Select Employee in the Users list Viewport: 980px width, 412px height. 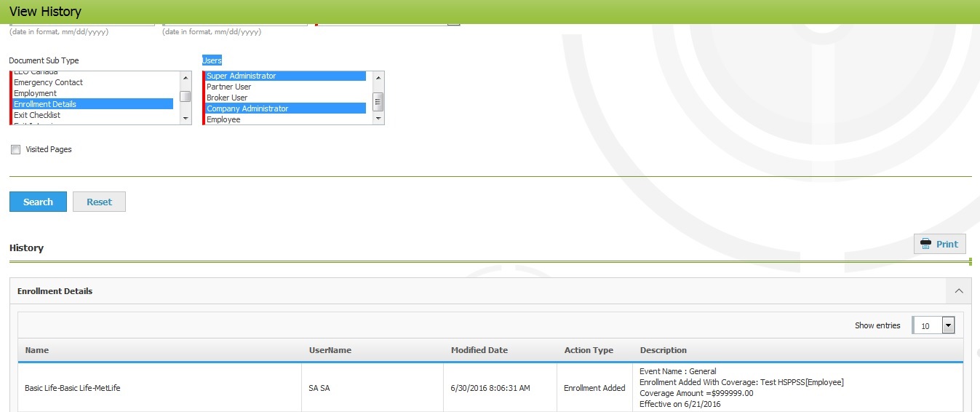coord(223,119)
